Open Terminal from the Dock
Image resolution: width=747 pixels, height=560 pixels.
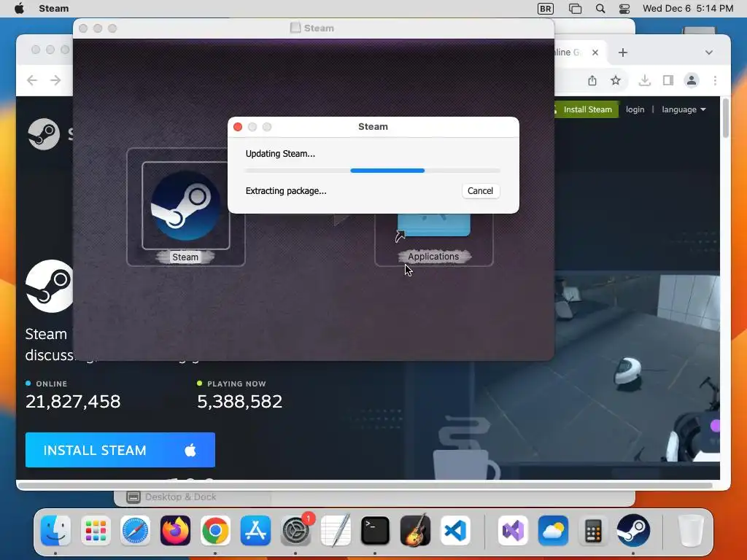click(x=376, y=531)
